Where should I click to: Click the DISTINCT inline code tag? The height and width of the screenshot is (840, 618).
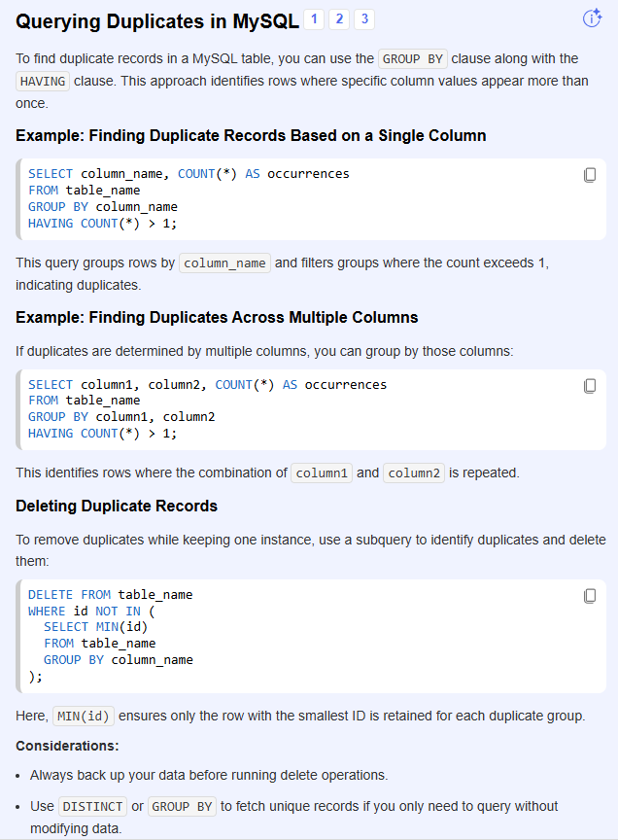(92, 806)
